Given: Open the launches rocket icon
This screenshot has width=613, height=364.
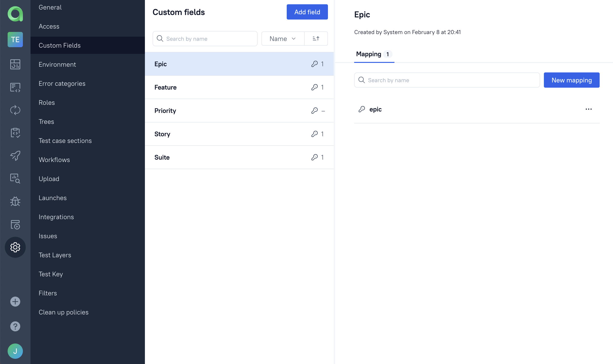Looking at the screenshot, I should point(15,156).
